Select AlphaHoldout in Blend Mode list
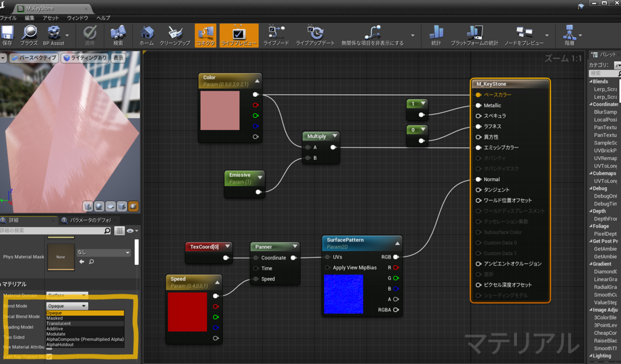The height and width of the screenshot is (364, 621). [x=85, y=344]
